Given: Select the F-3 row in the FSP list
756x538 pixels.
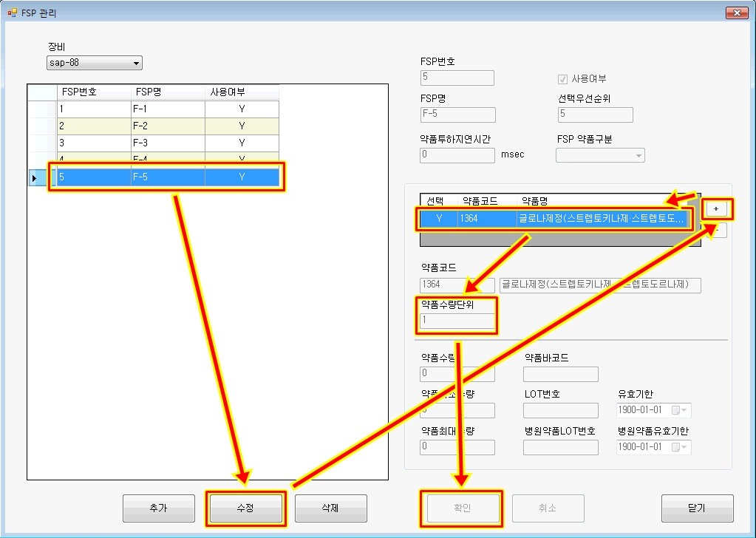Looking at the screenshot, I should point(168,143).
